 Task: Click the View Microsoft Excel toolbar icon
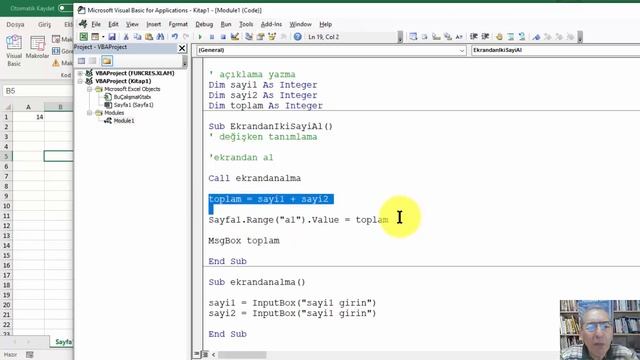pyautogui.click(x=84, y=37)
